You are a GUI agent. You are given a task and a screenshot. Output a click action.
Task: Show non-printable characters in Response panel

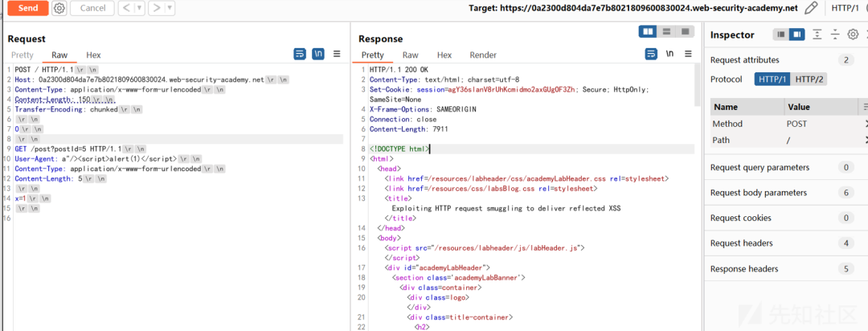669,54
